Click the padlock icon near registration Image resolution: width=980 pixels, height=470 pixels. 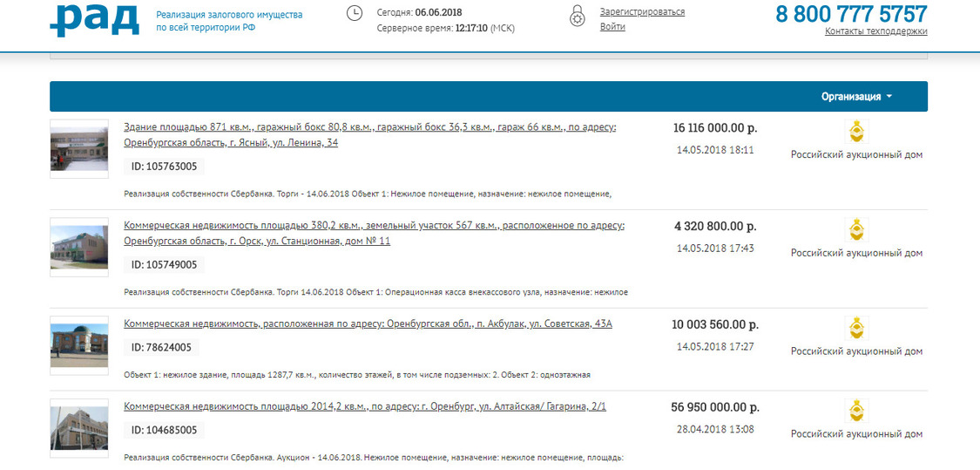(x=577, y=17)
